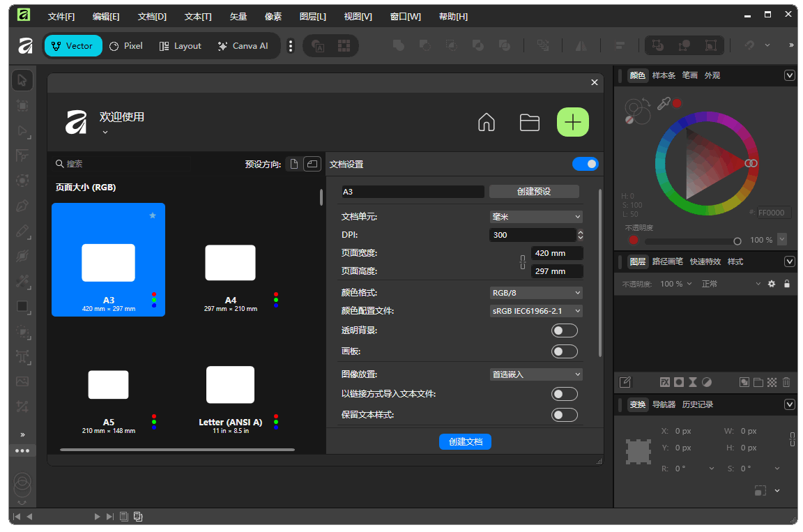Pick the color eyedropper in color panel
The image size is (803, 532).
click(x=664, y=103)
